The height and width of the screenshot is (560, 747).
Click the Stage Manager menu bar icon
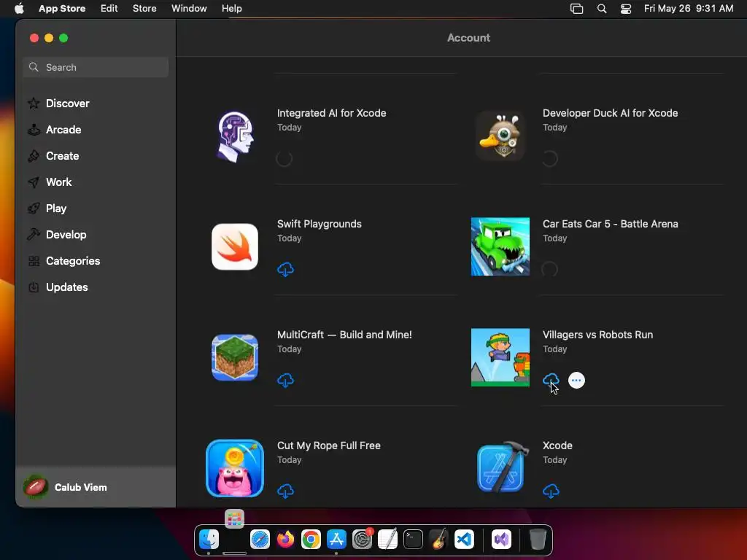pos(576,9)
